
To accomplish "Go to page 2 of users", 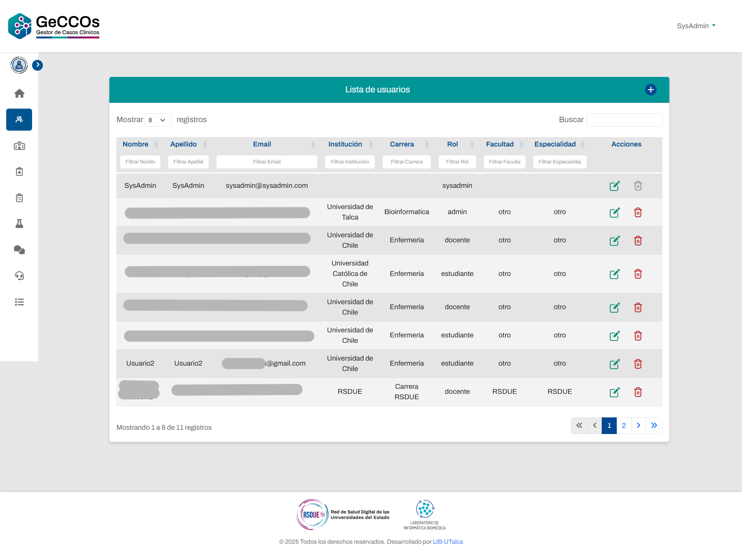I will [624, 426].
